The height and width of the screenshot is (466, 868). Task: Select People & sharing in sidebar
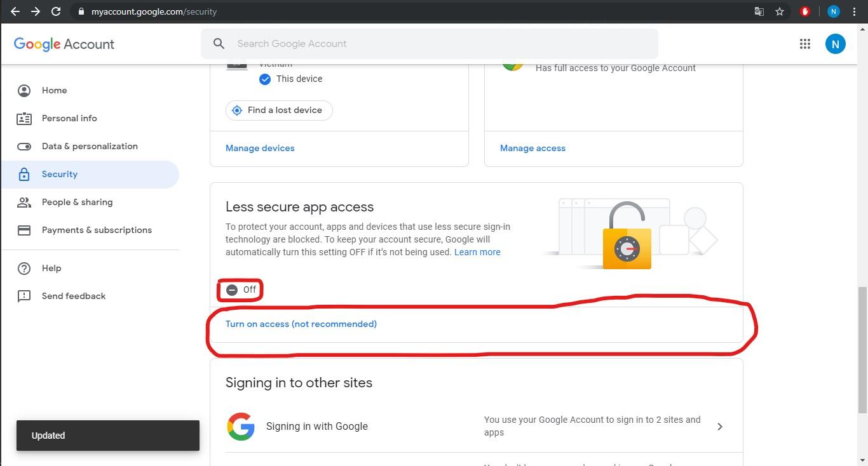coord(77,202)
